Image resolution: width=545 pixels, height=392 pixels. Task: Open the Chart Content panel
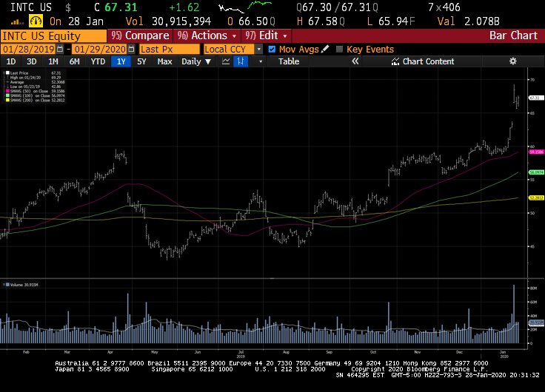coord(423,61)
